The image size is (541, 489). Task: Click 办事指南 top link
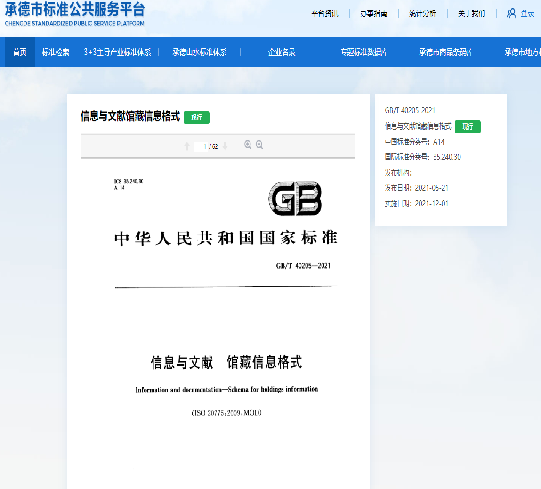(374, 13)
